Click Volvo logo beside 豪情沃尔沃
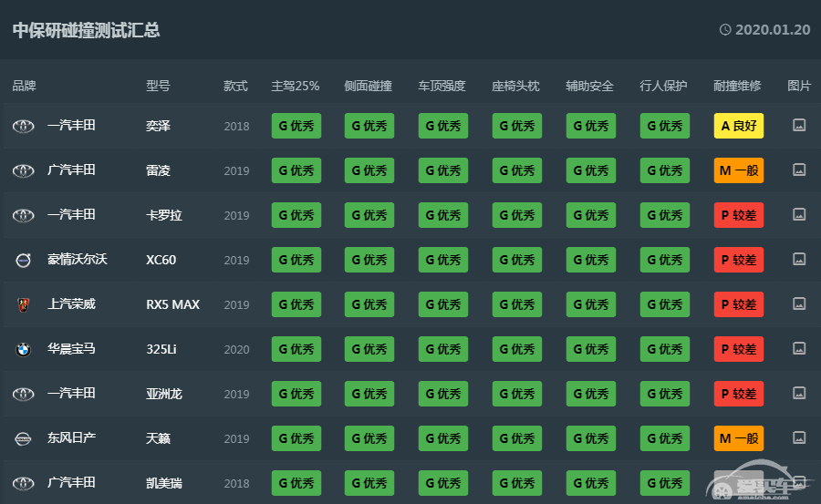The height and width of the screenshot is (504, 821). pyautogui.click(x=23, y=260)
